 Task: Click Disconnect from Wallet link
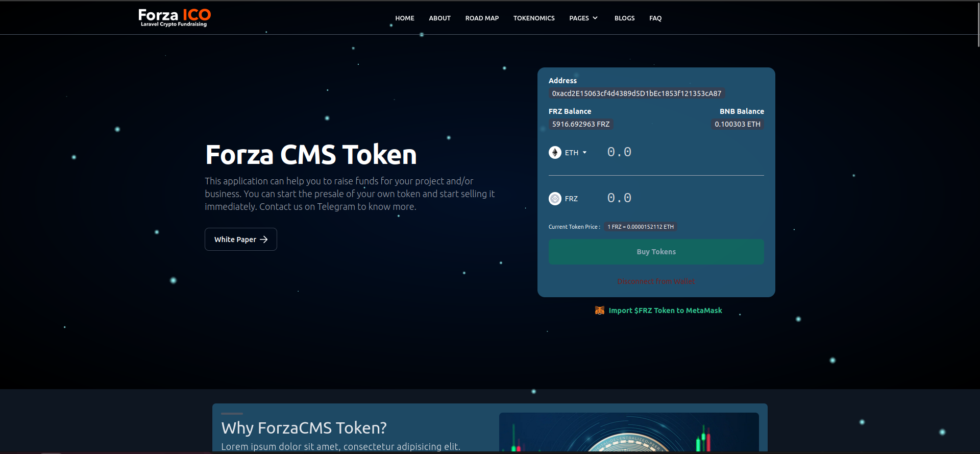pos(656,281)
